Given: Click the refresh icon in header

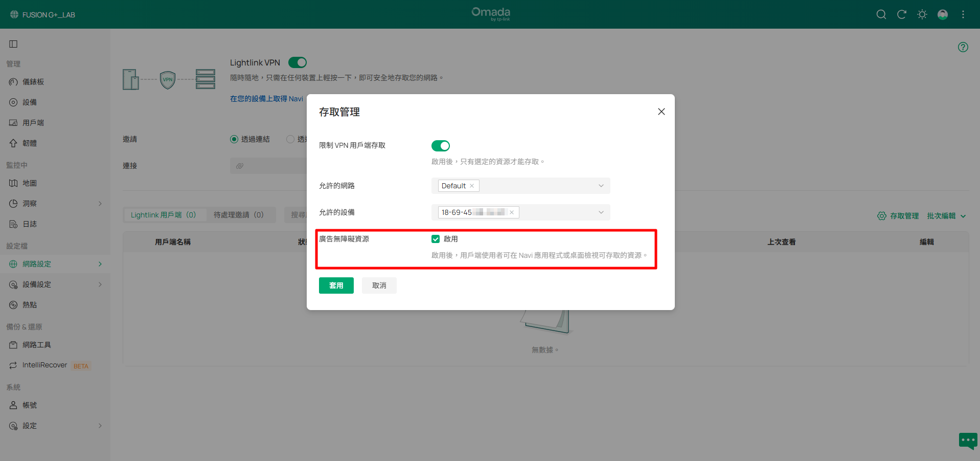Looking at the screenshot, I should pos(901,14).
